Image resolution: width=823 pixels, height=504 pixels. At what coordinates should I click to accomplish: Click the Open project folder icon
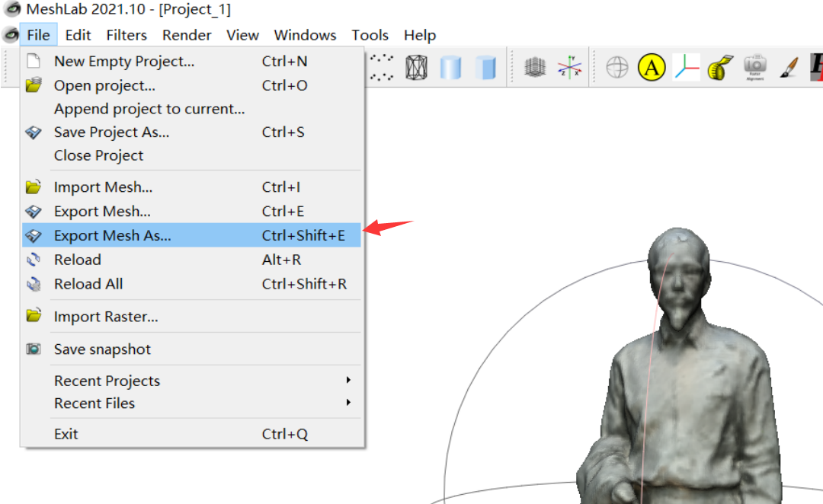34,85
